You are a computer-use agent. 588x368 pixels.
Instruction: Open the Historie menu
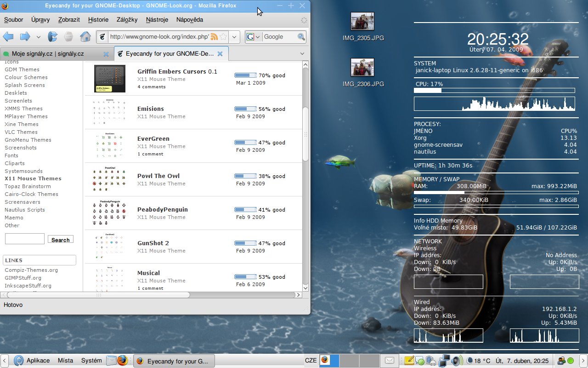point(98,20)
